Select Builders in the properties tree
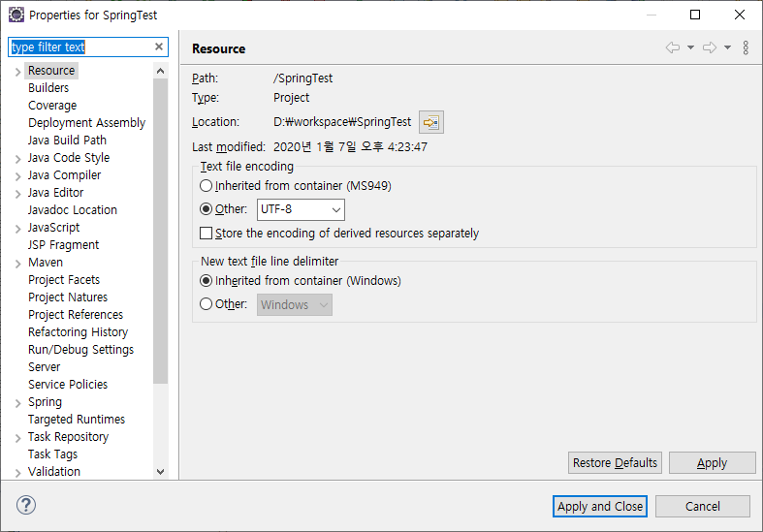This screenshot has width=763, height=532. click(x=48, y=88)
